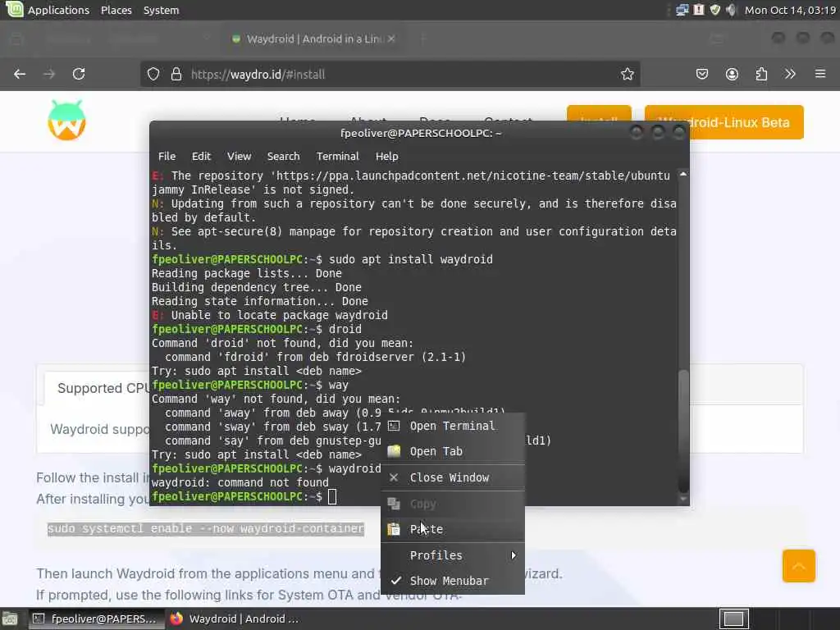Screen dimensions: 840x630
Task: Click the workspace switcher box
Action: pos(733,619)
